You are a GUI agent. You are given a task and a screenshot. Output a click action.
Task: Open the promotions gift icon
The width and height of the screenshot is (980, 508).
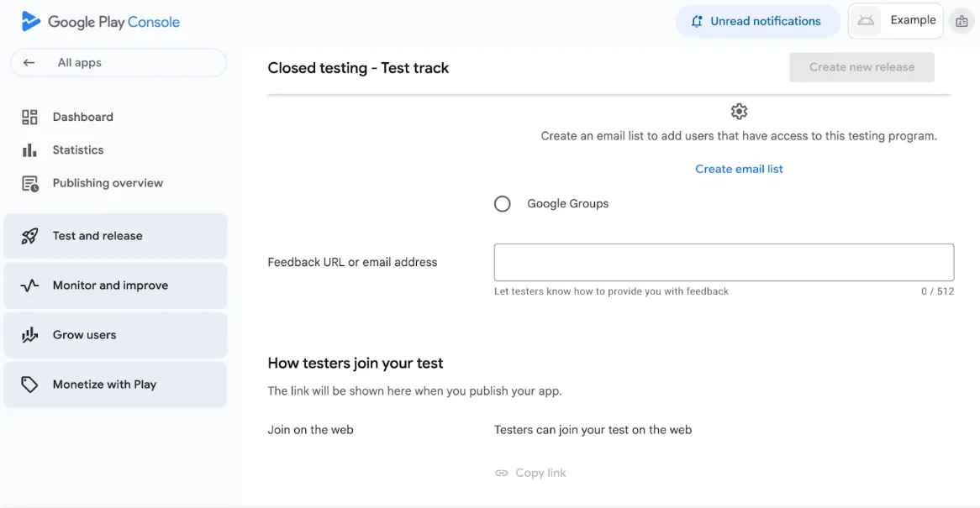click(x=962, y=21)
